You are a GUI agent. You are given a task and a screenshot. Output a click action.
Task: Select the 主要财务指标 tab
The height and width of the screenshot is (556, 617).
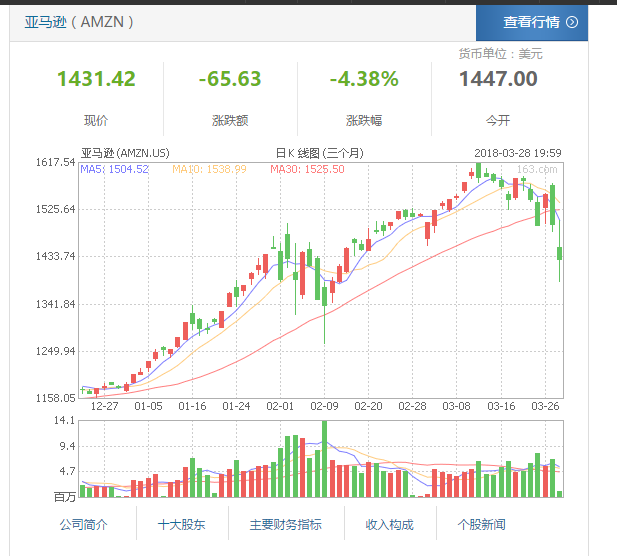[286, 525]
